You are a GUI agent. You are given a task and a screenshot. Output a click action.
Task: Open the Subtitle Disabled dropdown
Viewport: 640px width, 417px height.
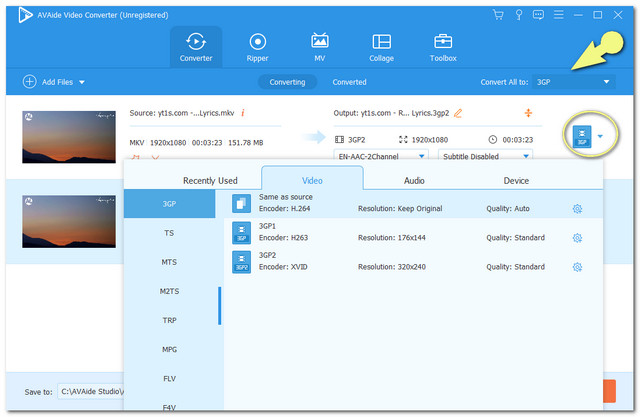(x=485, y=156)
